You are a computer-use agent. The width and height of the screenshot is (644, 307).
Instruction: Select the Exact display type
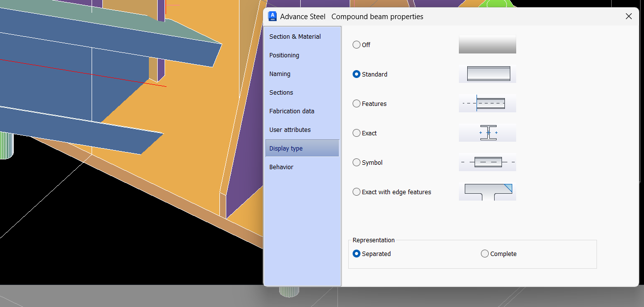357,133
